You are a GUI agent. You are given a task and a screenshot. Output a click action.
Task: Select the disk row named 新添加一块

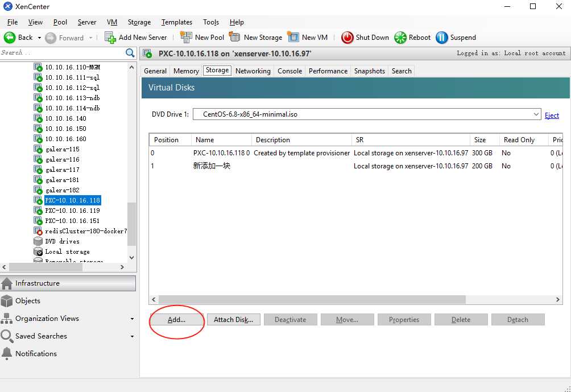click(x=355, y=166)
